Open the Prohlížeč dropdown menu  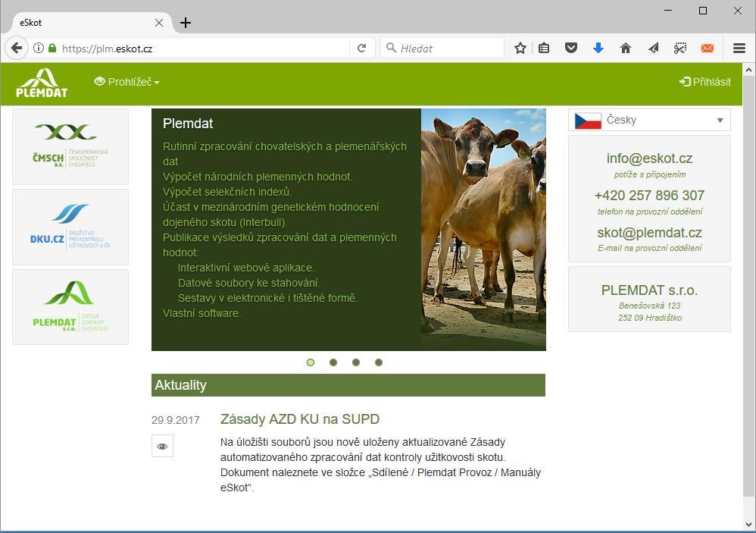(127, 82)
